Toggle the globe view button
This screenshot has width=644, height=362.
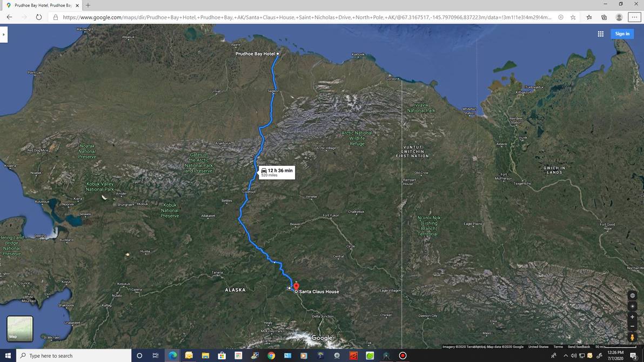[x=633, y=296]
